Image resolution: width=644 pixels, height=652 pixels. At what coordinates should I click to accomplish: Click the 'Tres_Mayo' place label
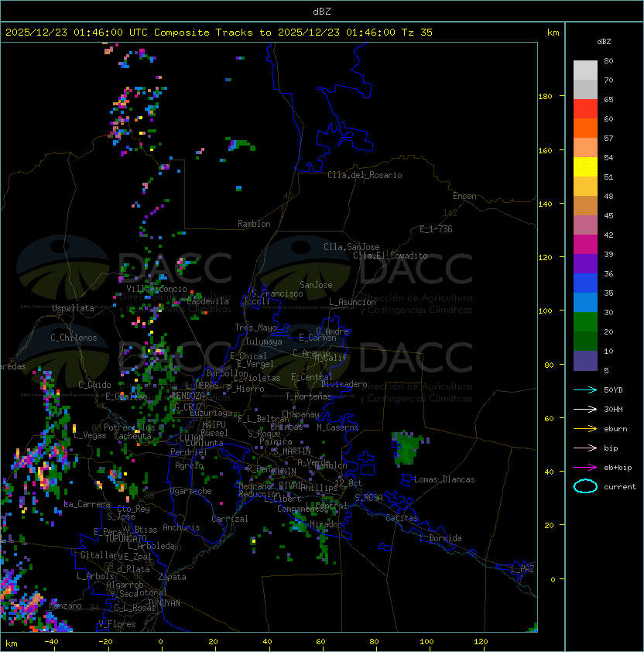click(x=255, y=328)
